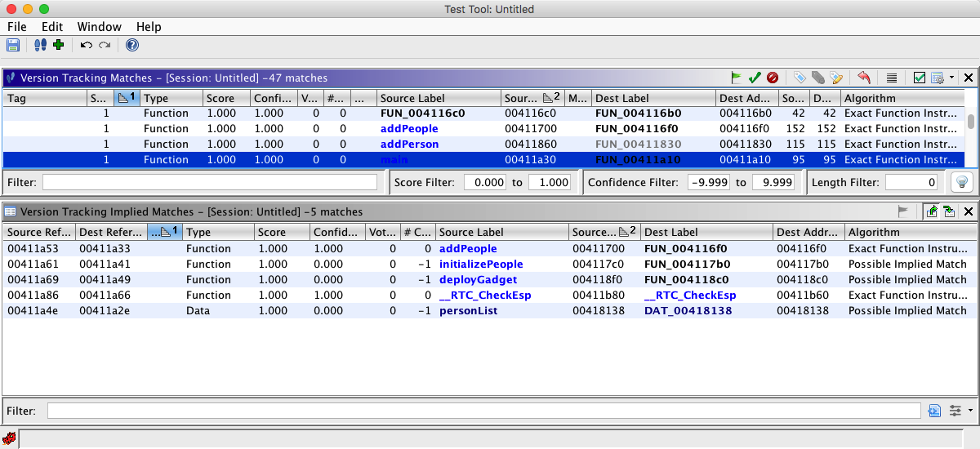Toggle the navigate-from-source arrow button in Implied Matches
This screenshot has height=449, width=980.
pos(931,211)
